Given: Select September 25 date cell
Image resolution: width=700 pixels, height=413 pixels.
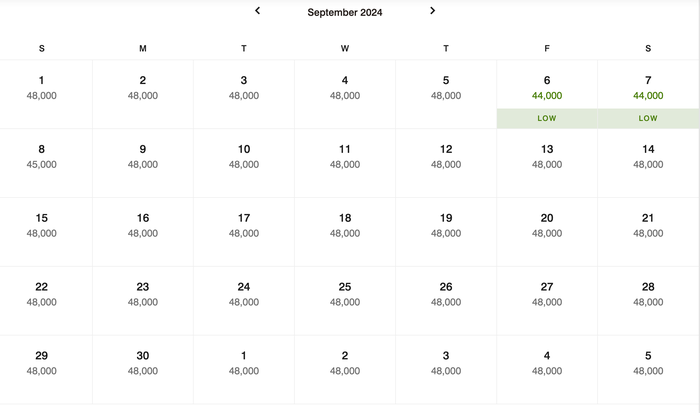Looking at the screenshot, I should [345, 300].
